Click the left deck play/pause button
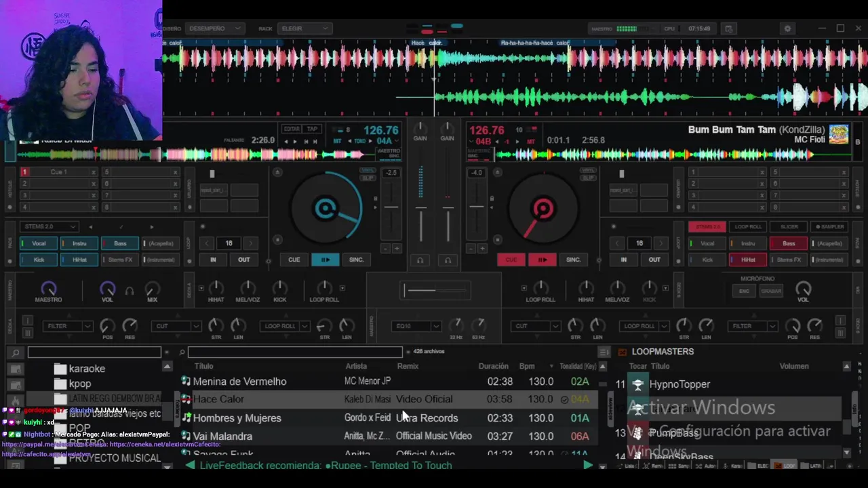Screen dimensions: 868x488 tap(325, 260)
